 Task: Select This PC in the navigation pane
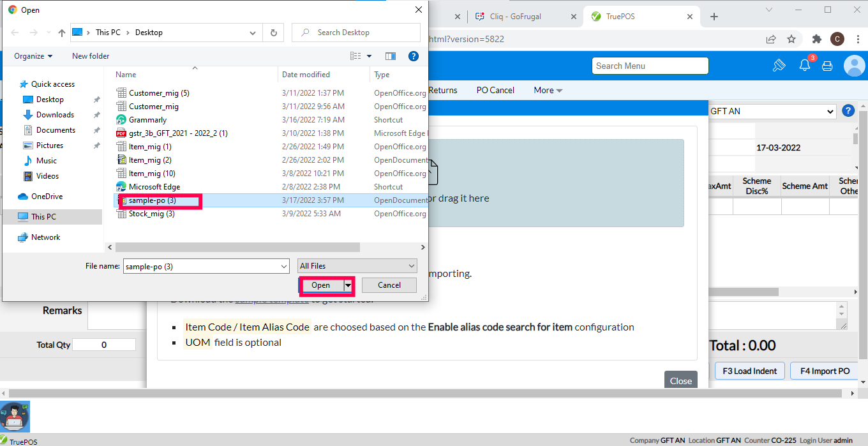[x=43, y=217]
